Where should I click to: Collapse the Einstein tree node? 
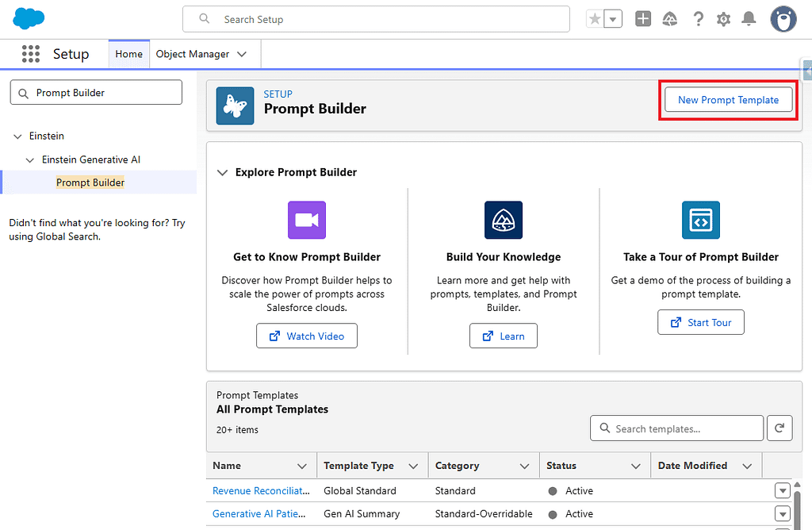tap(17, 136)
